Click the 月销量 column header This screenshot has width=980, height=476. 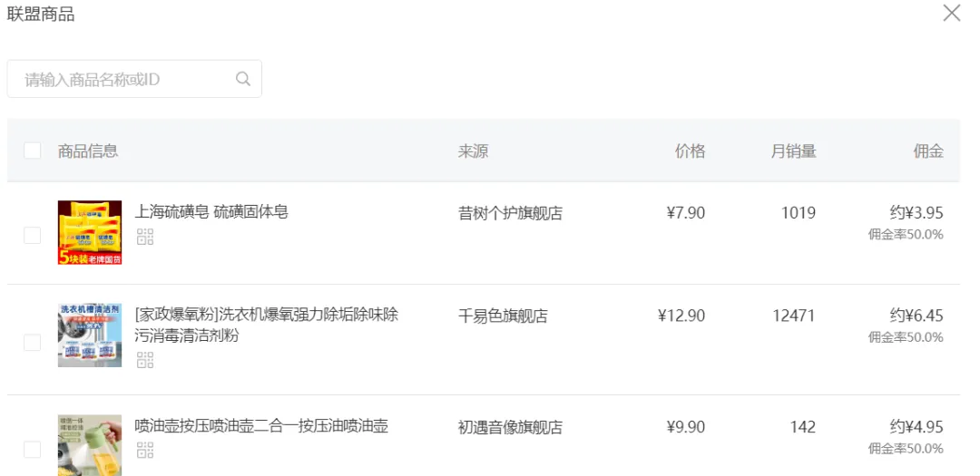pos(793,151)
